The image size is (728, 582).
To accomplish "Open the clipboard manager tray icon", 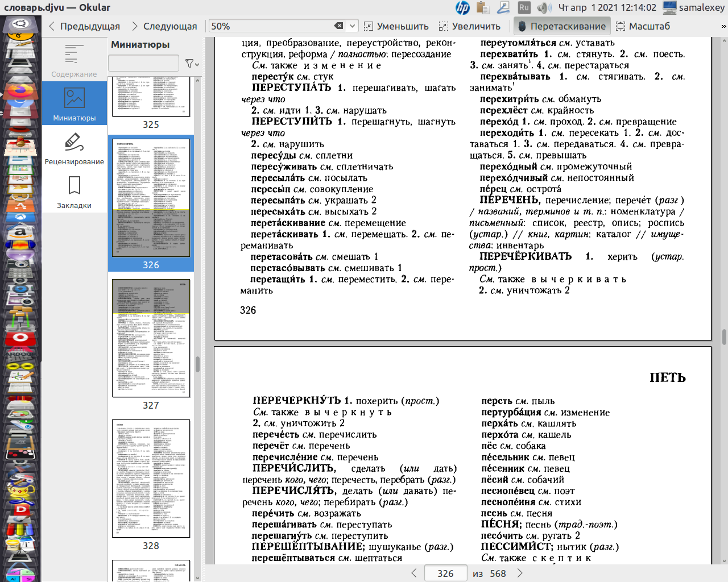I will click(x=483, y=7).
